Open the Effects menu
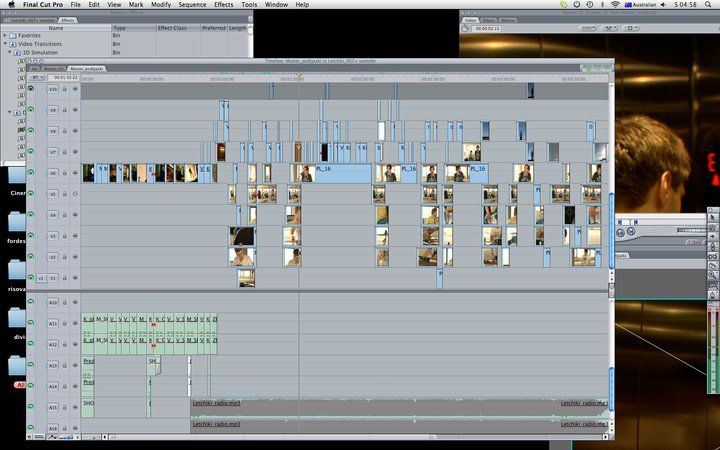The image size is (720, 450). point(224,5)
